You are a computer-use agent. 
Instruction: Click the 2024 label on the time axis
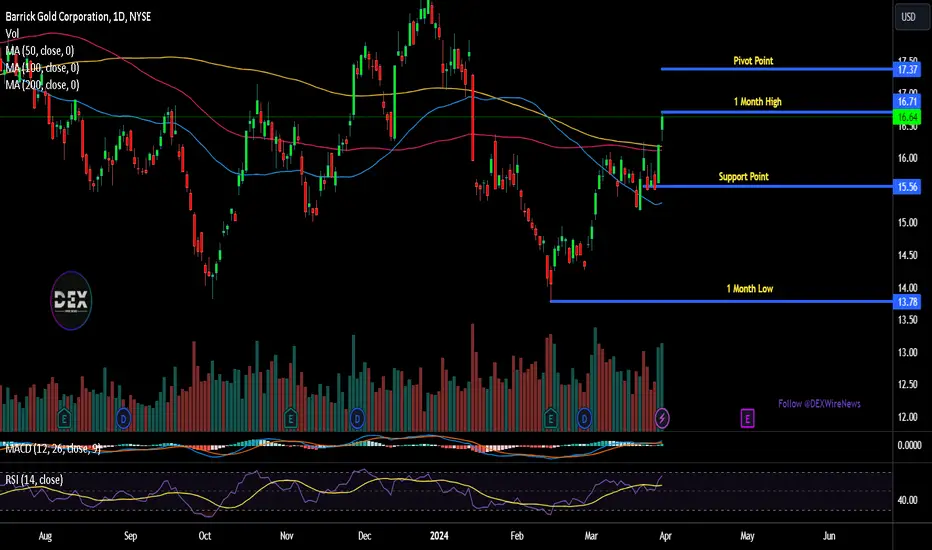point(439,536)
